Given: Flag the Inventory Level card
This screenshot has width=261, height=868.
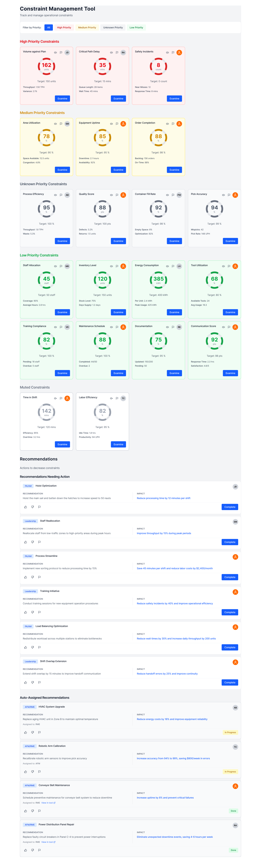Looking at the screenshot, I should point(117,266).
